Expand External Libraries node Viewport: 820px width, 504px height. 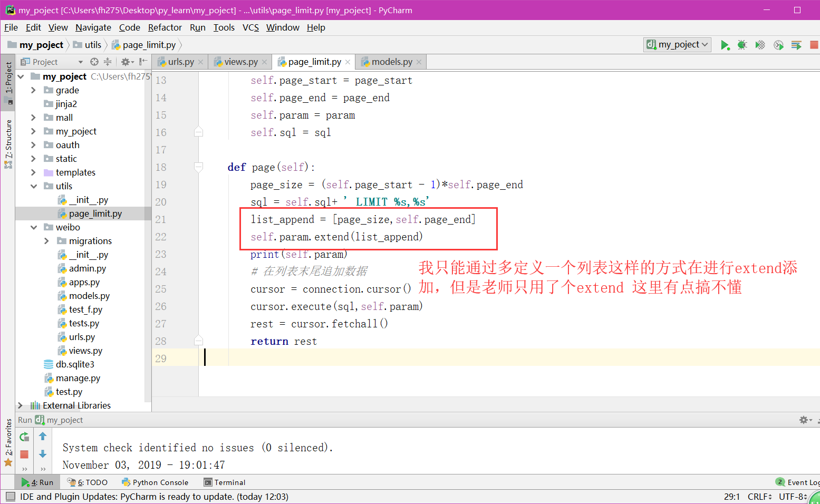(x=20, y=406)
